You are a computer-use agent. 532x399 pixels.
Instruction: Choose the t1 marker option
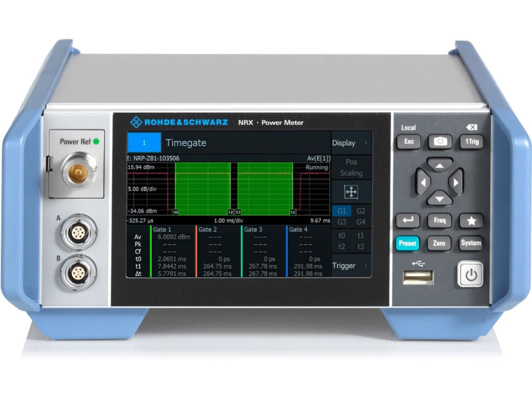361,235
